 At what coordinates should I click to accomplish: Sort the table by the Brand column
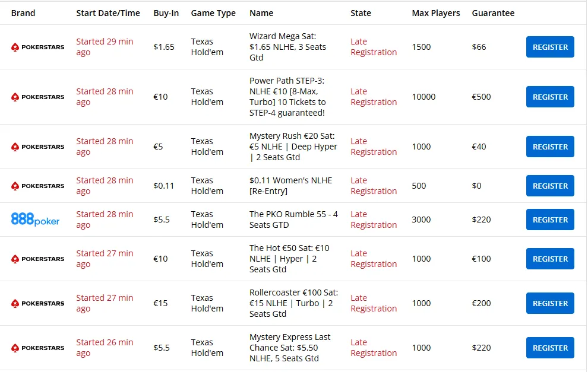pos(23,12)
